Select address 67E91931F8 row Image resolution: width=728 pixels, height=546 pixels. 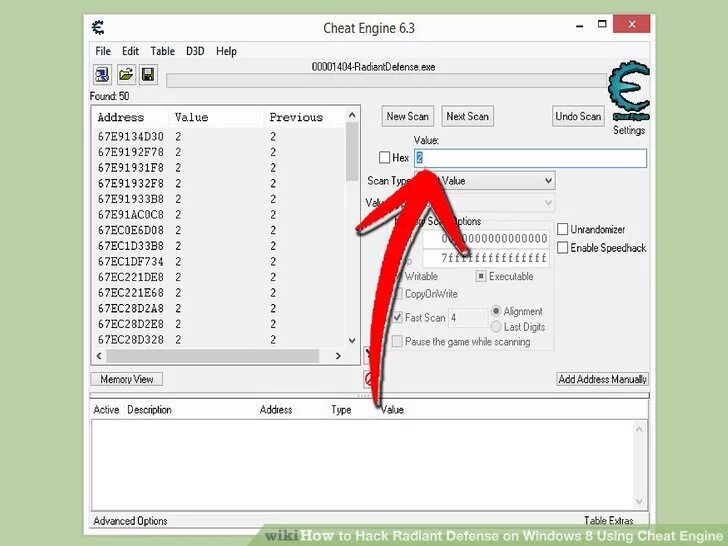click(220, 168)
